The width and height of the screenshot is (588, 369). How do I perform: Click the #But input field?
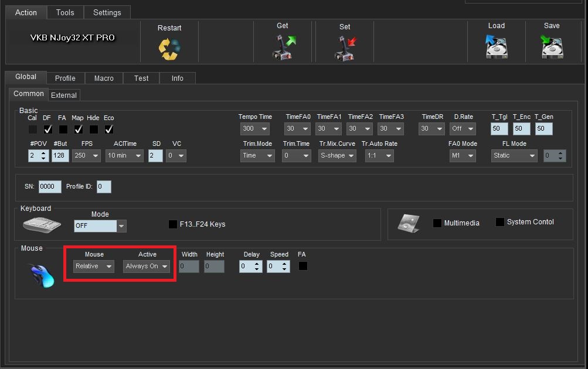(x=60, y=155)
